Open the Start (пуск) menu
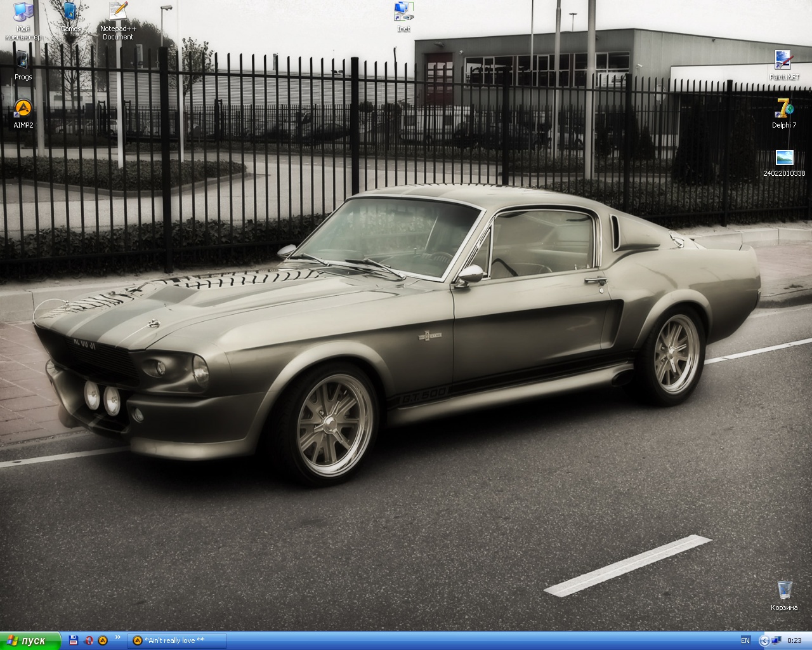Viewport: 812px width, 650px height. point(30,640)
